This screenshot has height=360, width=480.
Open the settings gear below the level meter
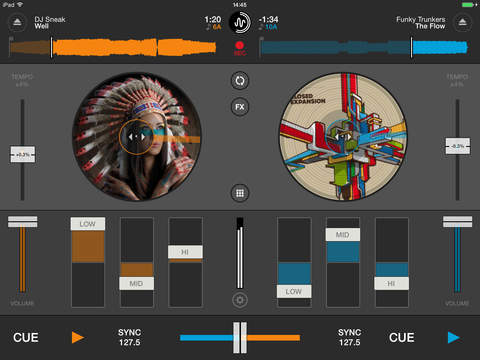pyautogui.click(x=240, y=300)
